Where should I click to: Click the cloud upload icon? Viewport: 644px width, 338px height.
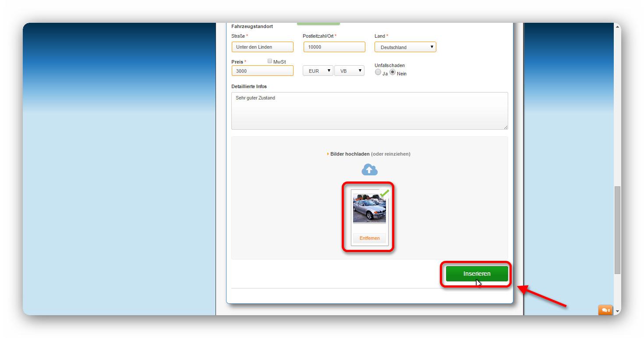click(x=369, y=170)
